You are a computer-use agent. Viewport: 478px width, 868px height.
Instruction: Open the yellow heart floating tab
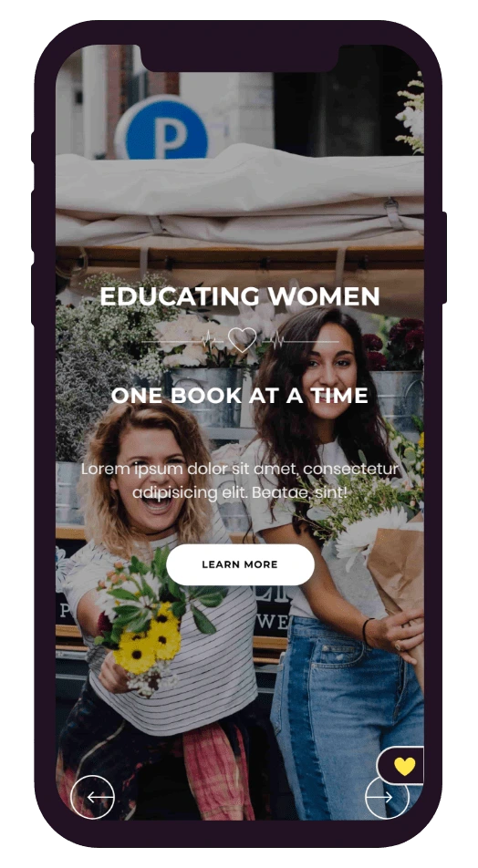[400, 766]
